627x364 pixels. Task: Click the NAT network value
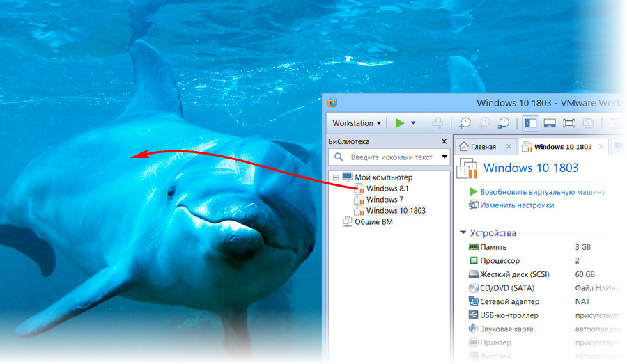[582, 301]
